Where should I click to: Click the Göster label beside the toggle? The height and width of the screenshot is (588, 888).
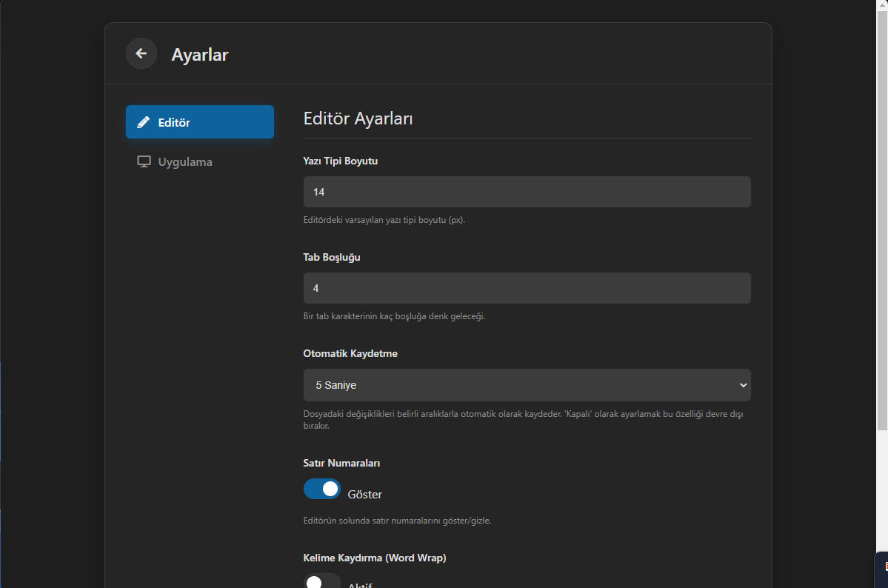tap(365, 494)
